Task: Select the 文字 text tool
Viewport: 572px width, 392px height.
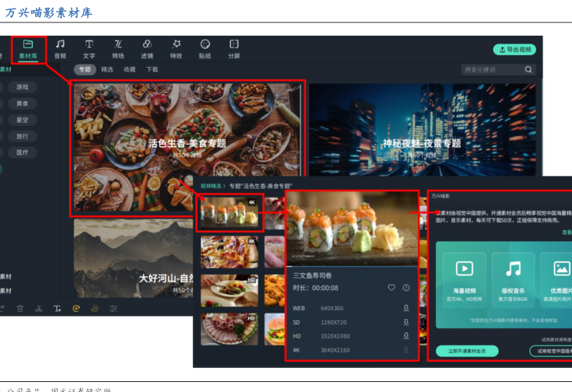Action: point(89,49)
